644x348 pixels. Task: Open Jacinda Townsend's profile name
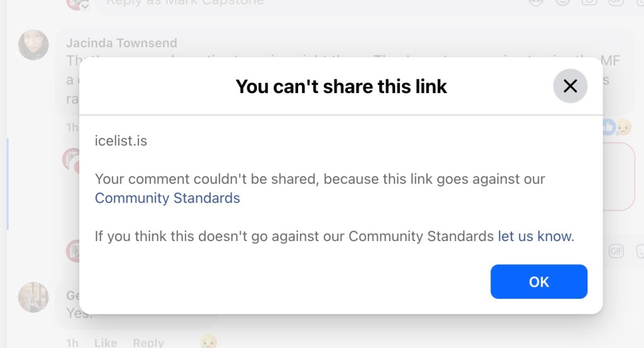coord(121,43)
